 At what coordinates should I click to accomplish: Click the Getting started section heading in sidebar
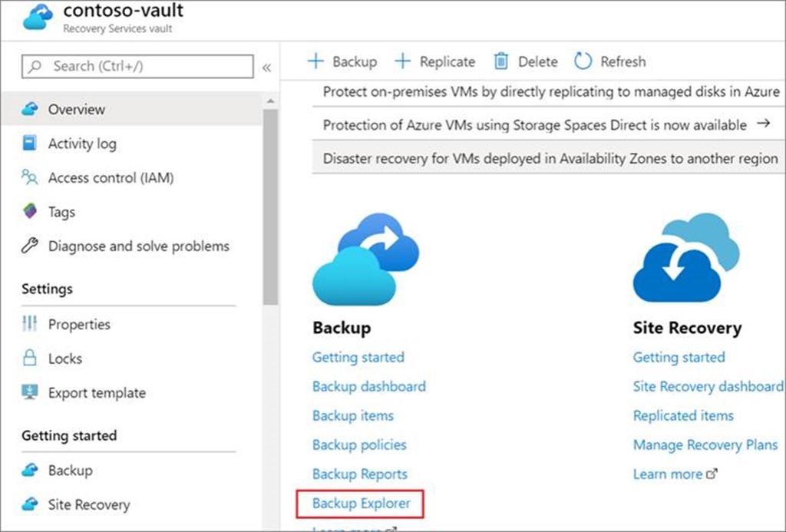69,435
